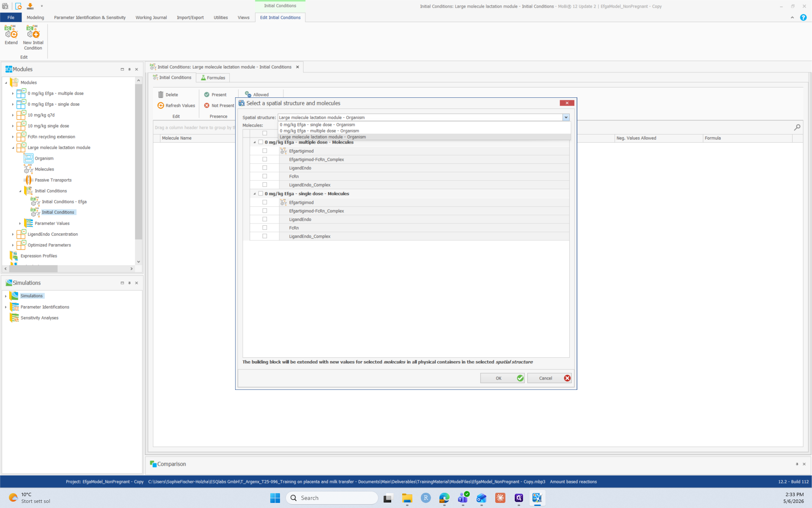The height and width of the screenshot is (508, 812).
Task: Collapse the multiple dose Molecules group
Action: 255,142
